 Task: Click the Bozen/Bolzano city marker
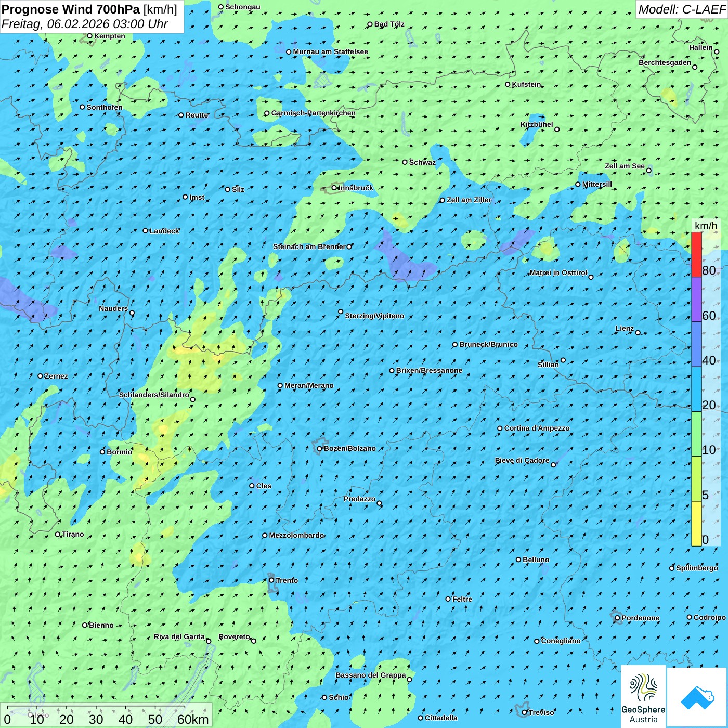(320, 449)
